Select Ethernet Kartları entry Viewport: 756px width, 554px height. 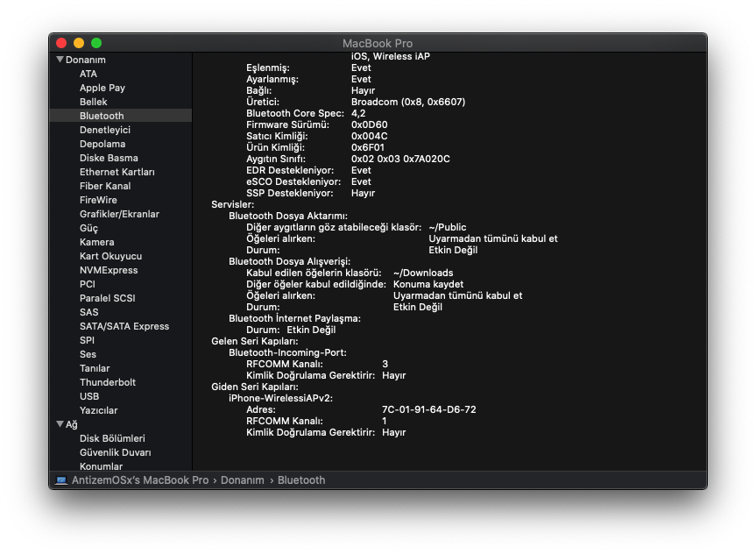(x=117, y=172)
